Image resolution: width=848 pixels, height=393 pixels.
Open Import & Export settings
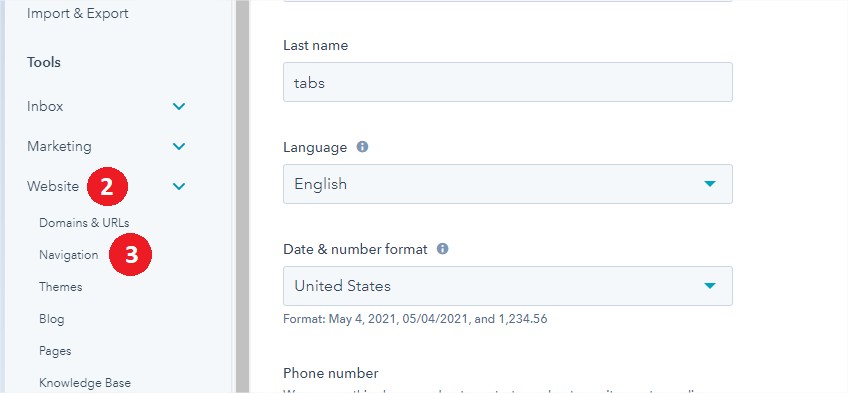pos(78,13)
